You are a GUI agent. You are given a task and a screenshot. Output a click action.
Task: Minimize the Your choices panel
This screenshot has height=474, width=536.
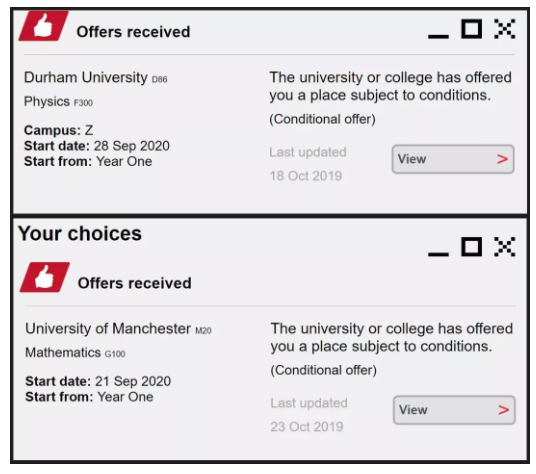(x=438, y=254)
